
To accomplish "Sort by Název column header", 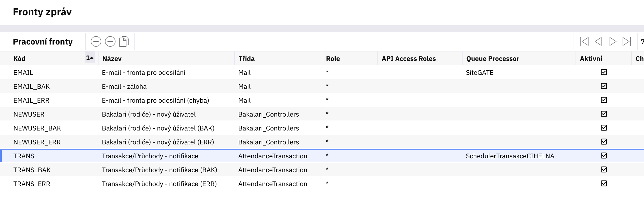I will (112, 59).
